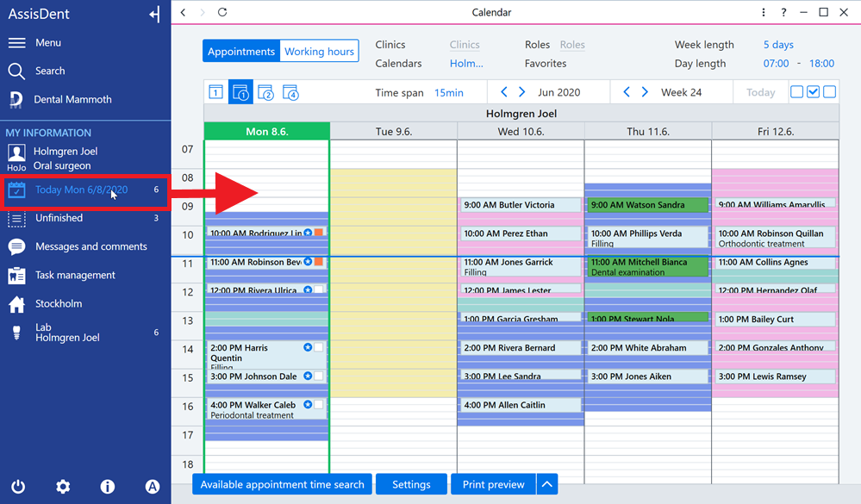Change day start time 07:00

tap(776, 63)
